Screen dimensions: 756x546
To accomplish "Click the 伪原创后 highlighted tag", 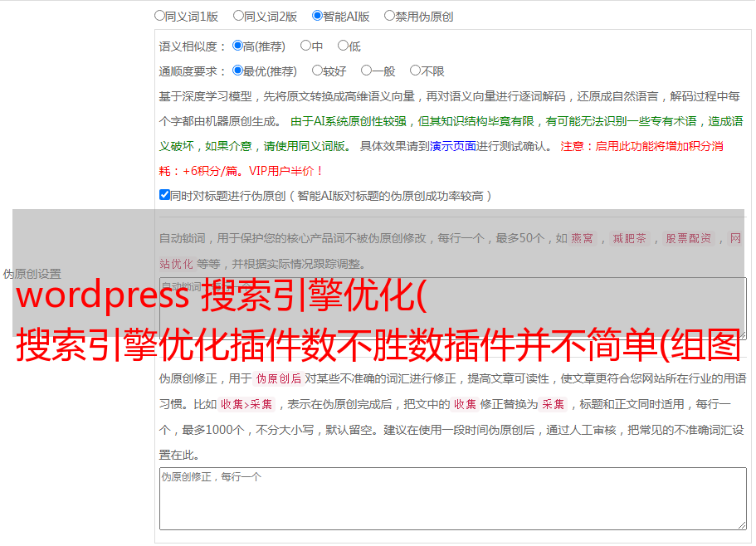I will click(x=279, y=378).
